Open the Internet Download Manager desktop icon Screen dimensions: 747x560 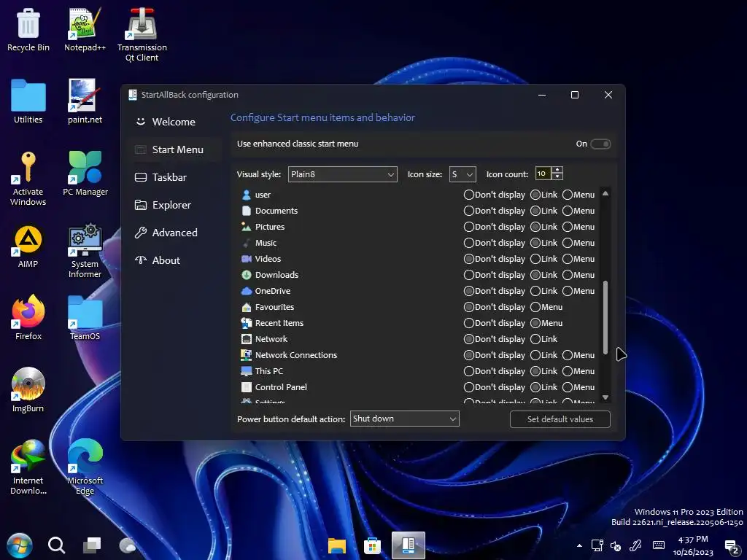[28, 467]
